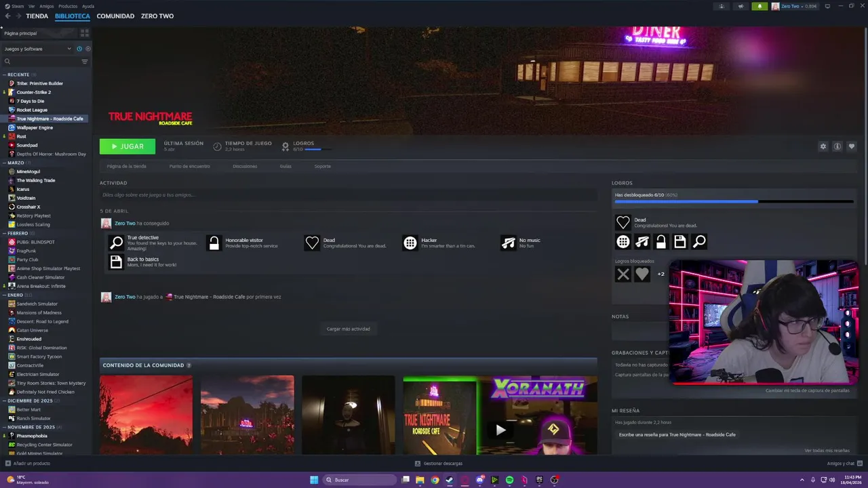Open the Steam menu
The height and width of the screenshot is (488, 868).
[14, 6]
